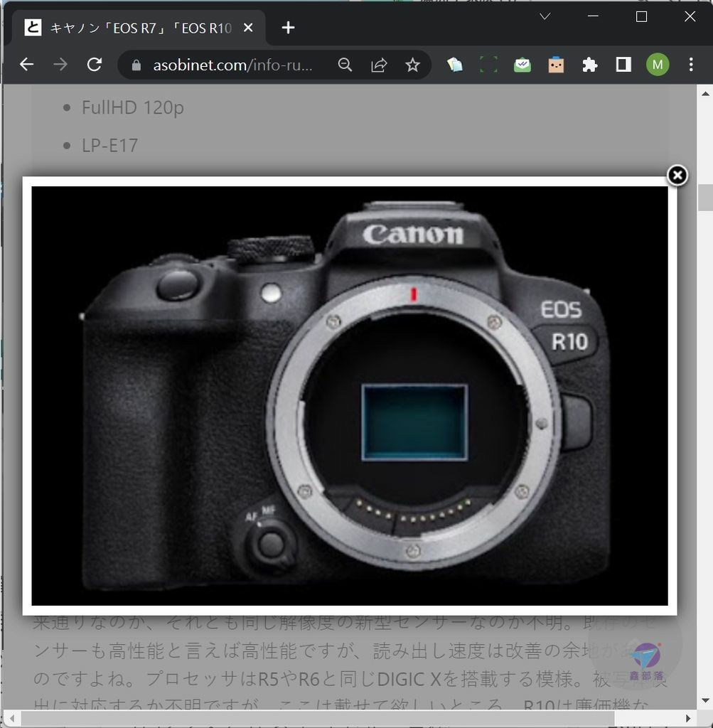Click the tab favicon
This screenshot has height=728, width=713.
(33, 28)
